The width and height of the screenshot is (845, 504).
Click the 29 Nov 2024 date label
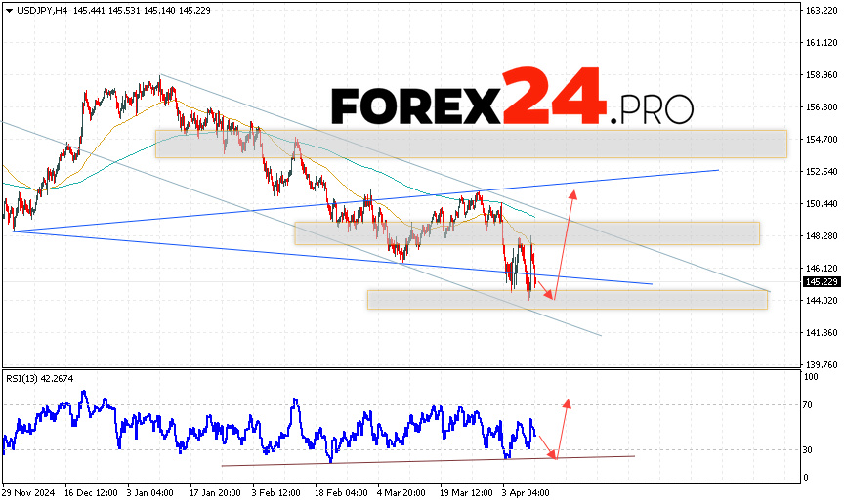click(x=29, y=491)
